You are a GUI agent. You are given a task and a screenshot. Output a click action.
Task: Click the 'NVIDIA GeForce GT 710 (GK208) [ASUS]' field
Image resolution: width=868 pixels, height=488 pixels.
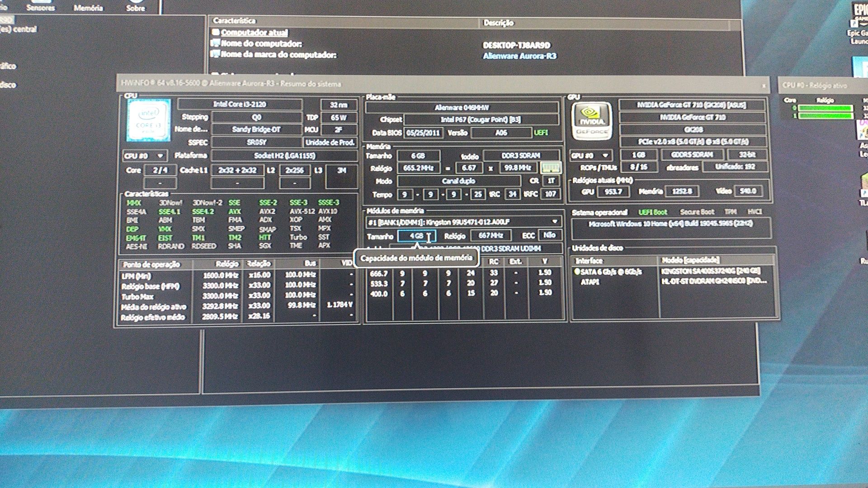tap(692, 105)
